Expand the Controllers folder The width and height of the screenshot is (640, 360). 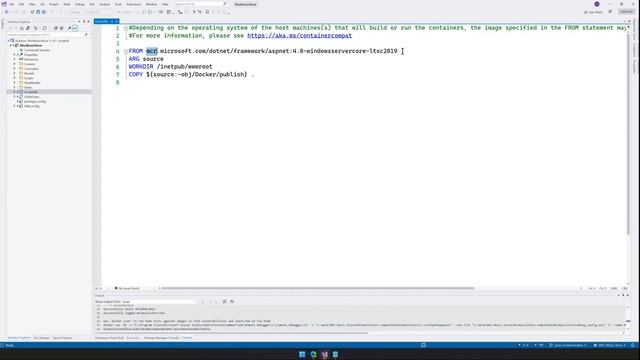(x=14, y=69)
